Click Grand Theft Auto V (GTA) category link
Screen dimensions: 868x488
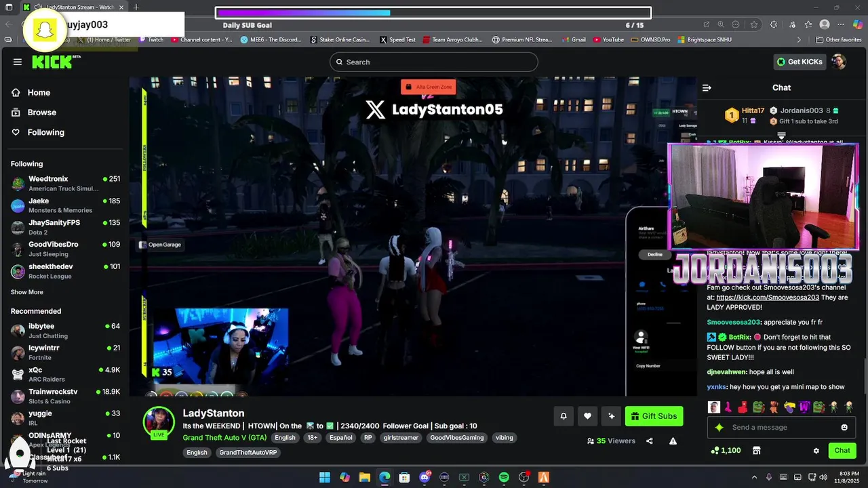pyautogui.click(x=224, y=438)
